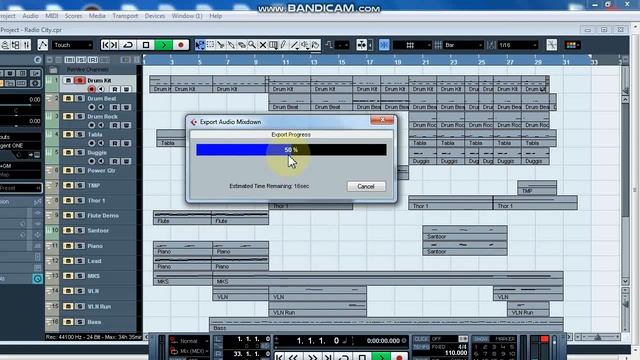
Task: Select the Split scissors tool
Action: pos(221,45)
